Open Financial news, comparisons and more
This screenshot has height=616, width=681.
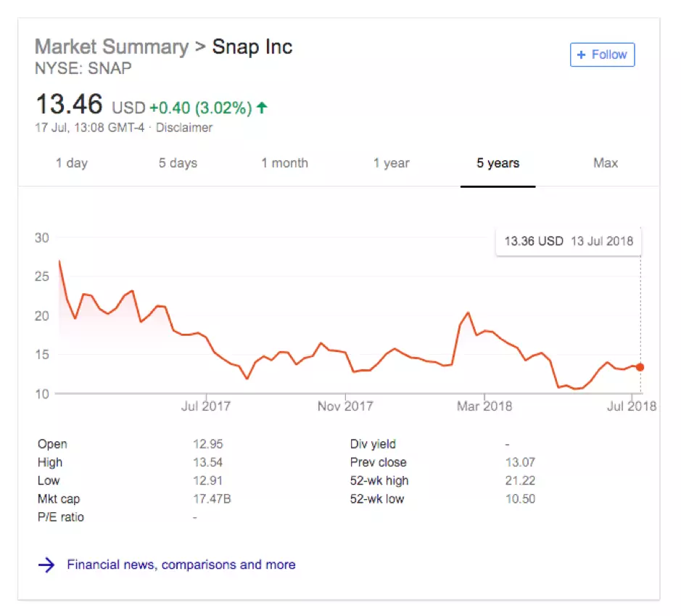(x=181, y=564)
